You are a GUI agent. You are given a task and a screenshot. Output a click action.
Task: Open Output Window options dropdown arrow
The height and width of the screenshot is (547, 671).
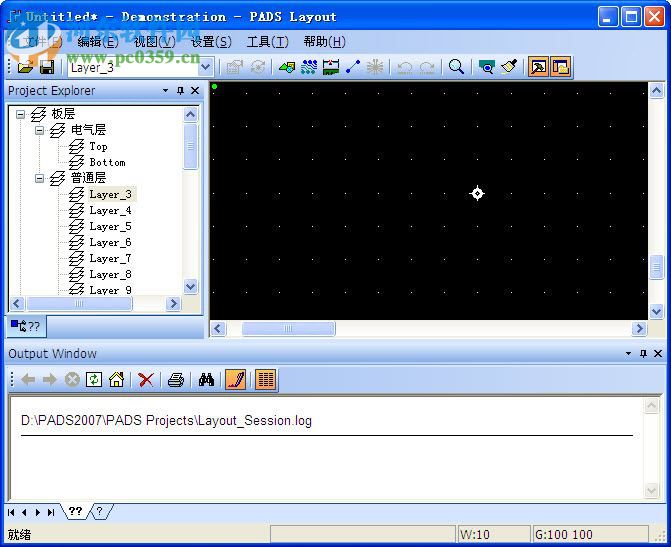(x=628, y=354)
